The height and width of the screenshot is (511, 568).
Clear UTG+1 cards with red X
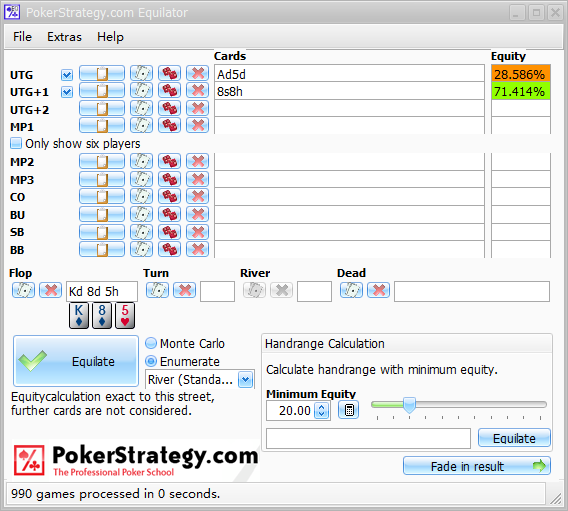pyautogui.click(x=197, y=91)
